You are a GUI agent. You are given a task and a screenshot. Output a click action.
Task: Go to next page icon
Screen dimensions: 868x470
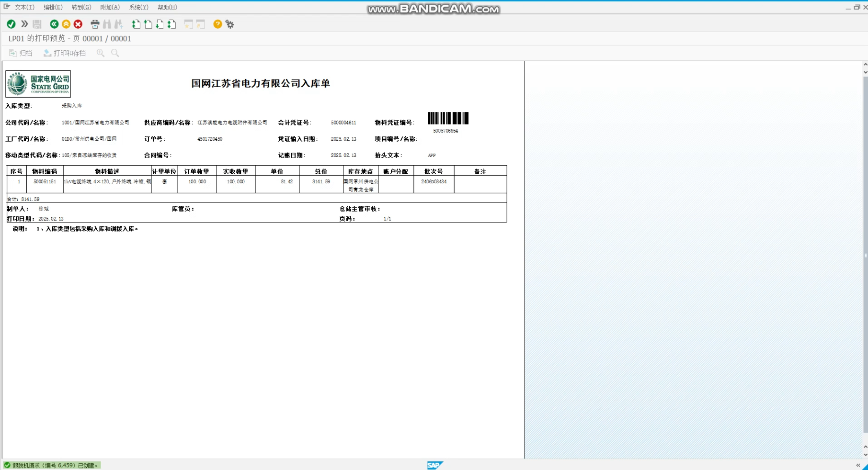(160, 24)
